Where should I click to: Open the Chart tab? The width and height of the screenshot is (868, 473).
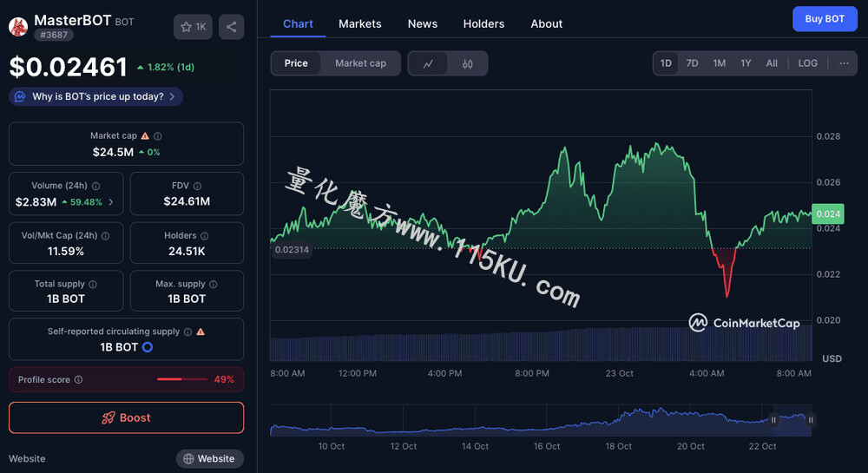[298, 23]
